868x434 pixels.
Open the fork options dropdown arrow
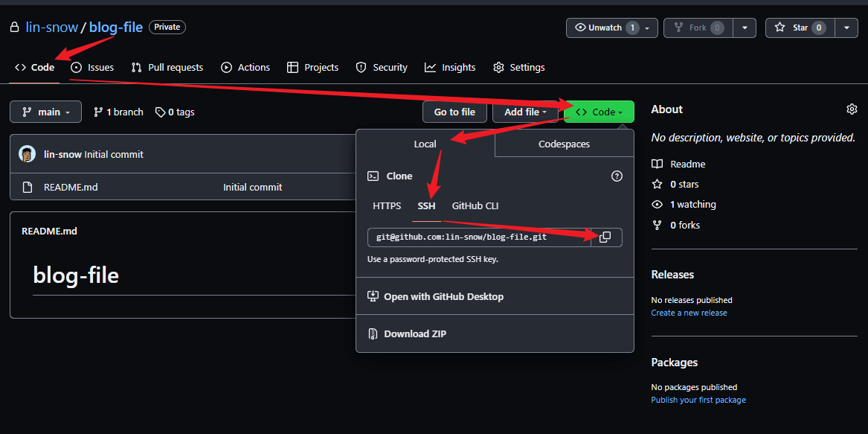click(745, 28)
